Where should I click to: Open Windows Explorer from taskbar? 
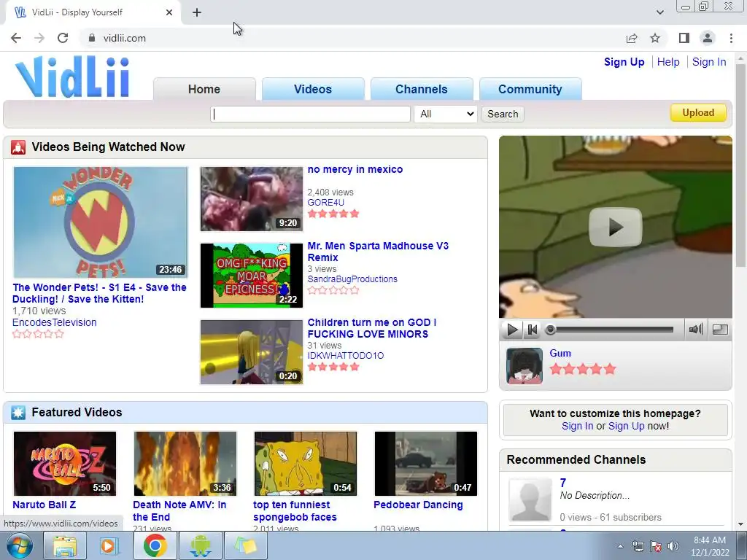[64, 545]
